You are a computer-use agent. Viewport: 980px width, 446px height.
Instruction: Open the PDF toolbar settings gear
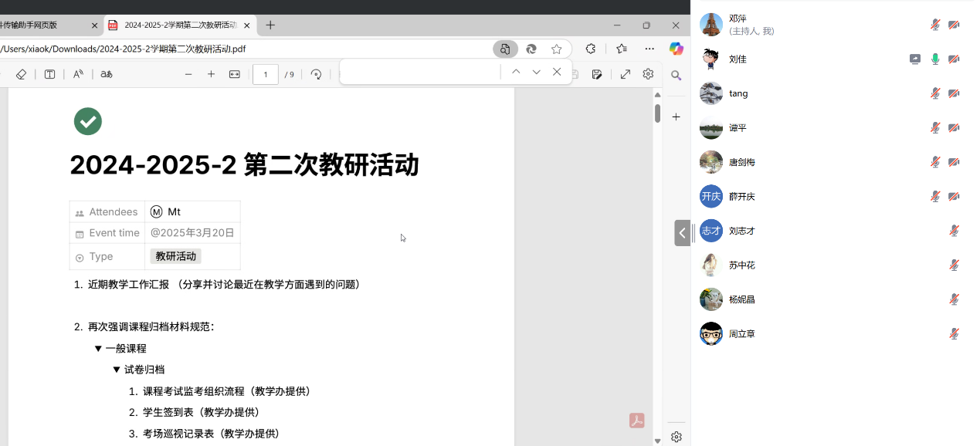coord(648,74)
